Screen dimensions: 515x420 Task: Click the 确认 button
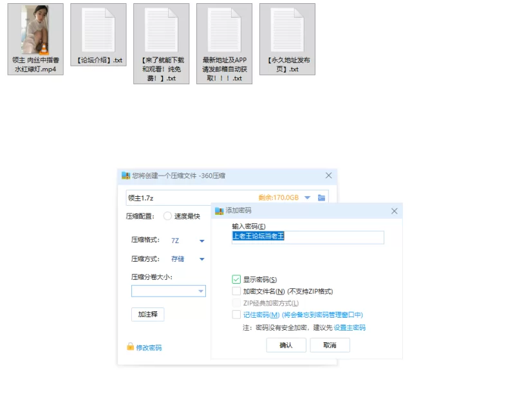point(286,345)
